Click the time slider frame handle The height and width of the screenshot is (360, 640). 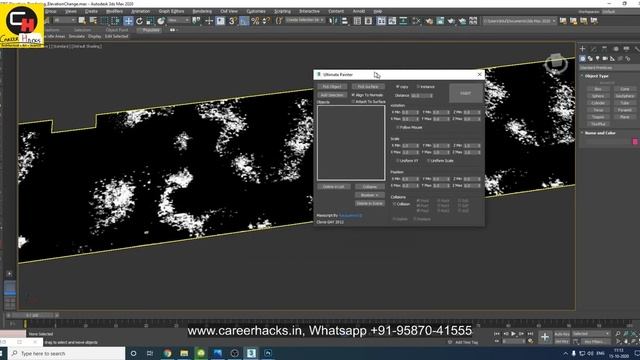[34, 315]
